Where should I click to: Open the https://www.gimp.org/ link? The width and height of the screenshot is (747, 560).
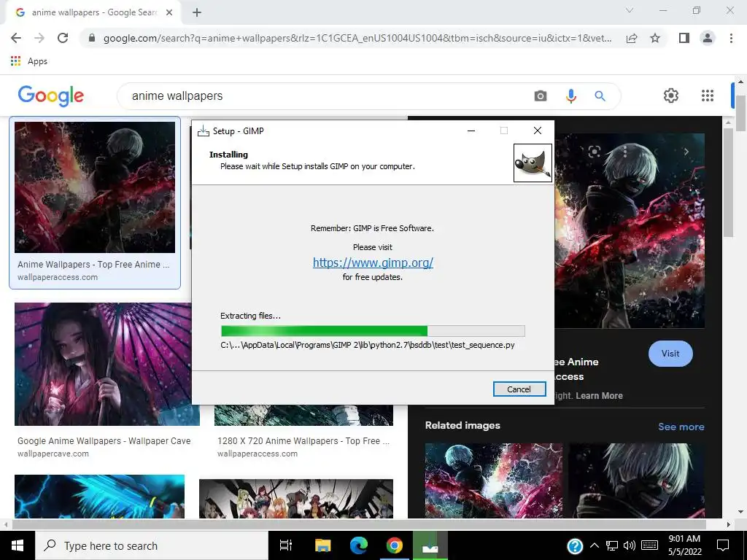pyautogui.click(x=373, y=262)
